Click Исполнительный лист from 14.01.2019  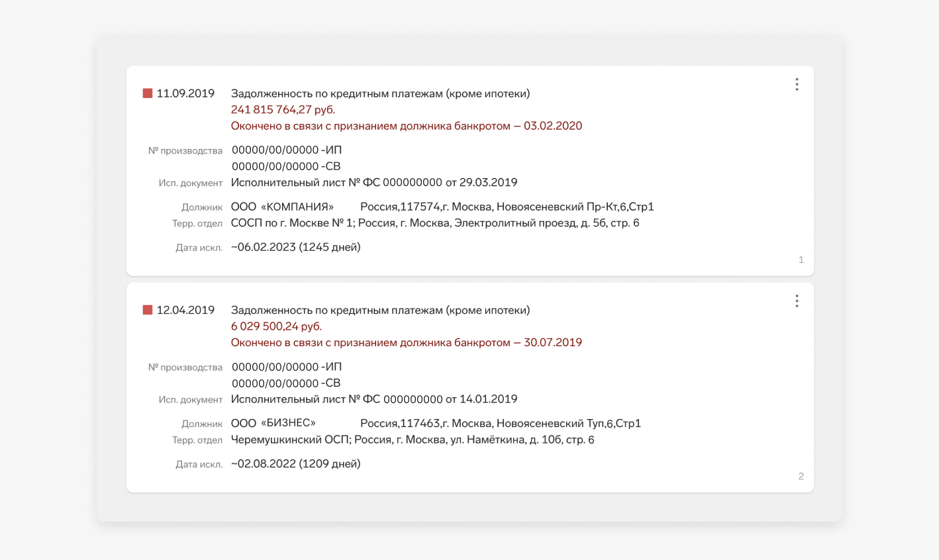click(x=373, y=399)
